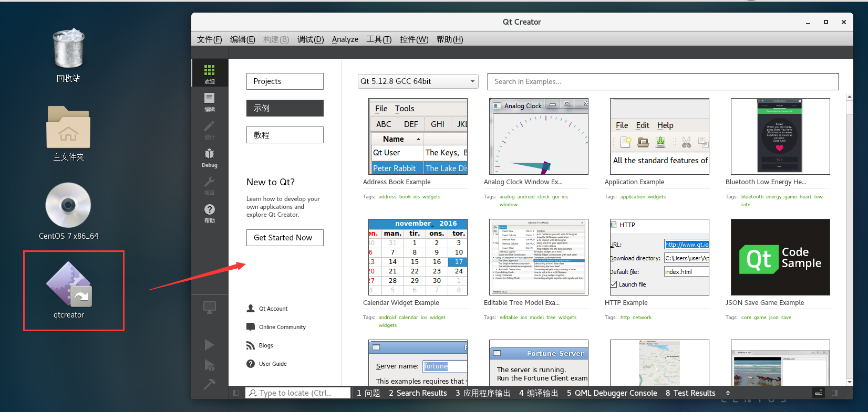Switch to the Welcome (欢迎) mode in sidebar
The width and height of the screenshot is (868, 412).
click(x=210, y=73)
